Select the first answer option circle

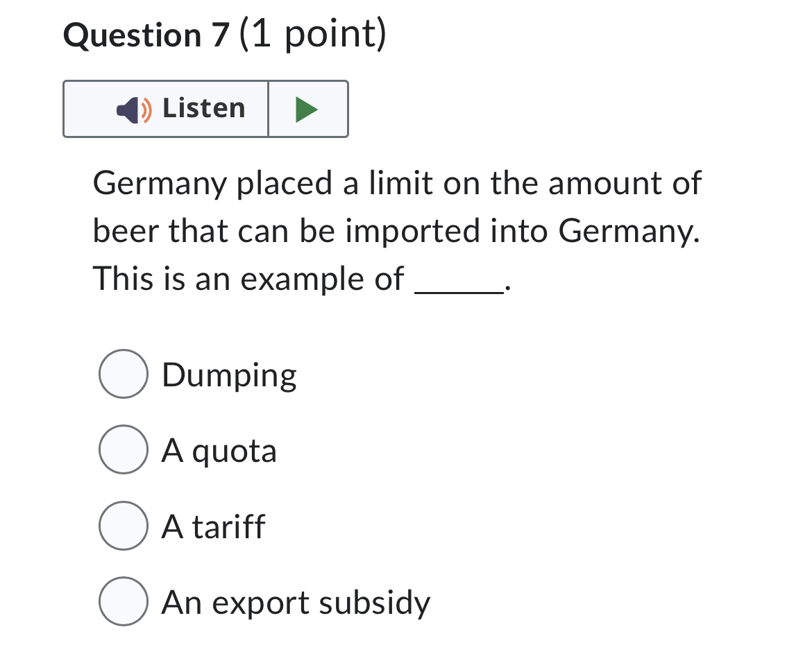tap(123, 374)
